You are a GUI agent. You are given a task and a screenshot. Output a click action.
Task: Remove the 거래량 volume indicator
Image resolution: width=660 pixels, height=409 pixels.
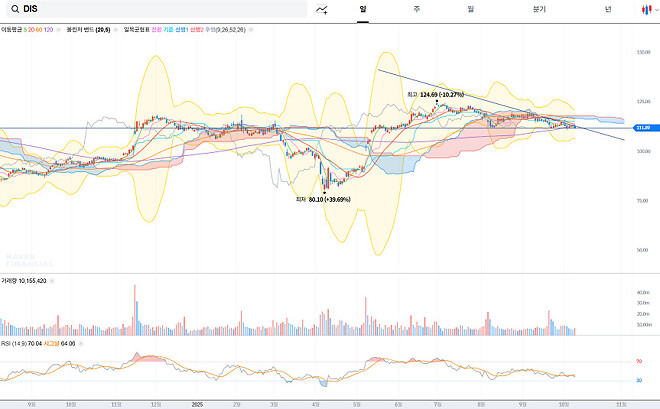pyautogui.click(x=52, y=281)
